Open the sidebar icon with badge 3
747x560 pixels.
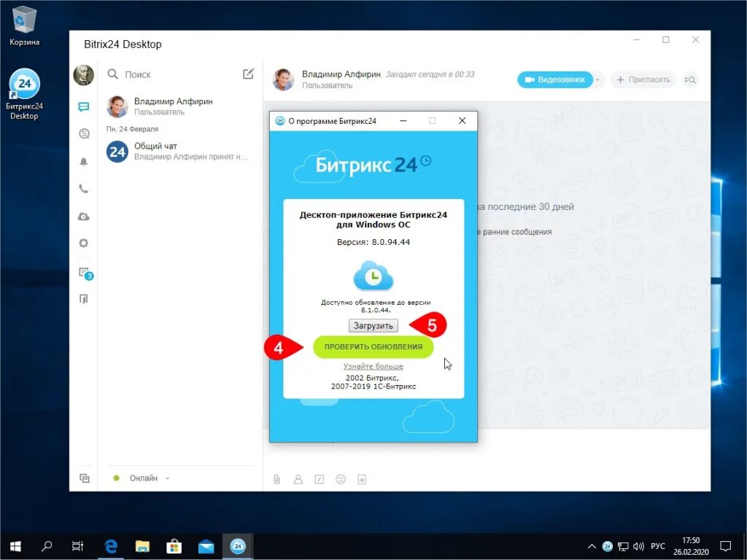point(85,273)
